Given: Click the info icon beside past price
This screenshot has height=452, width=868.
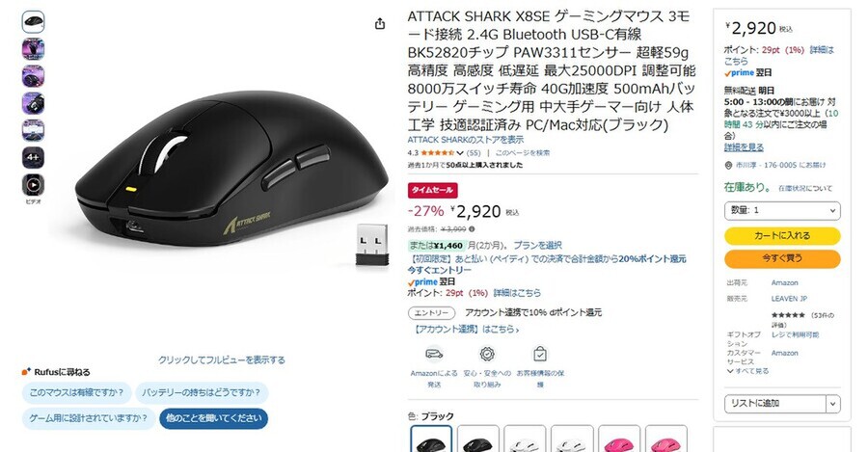Looking at the screenshot, I should point(472,229).
